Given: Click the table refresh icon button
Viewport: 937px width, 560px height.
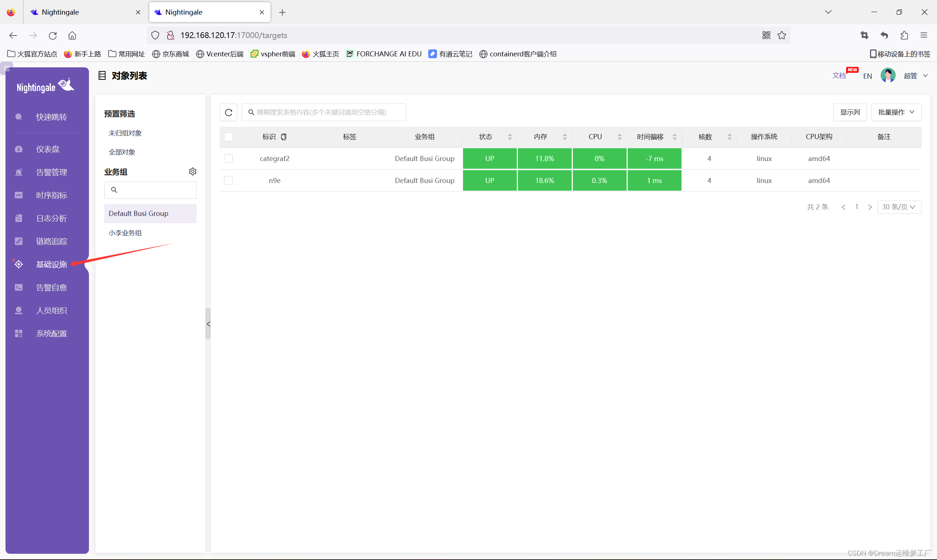Looking at the screenshot, I should tap(228, 112).
